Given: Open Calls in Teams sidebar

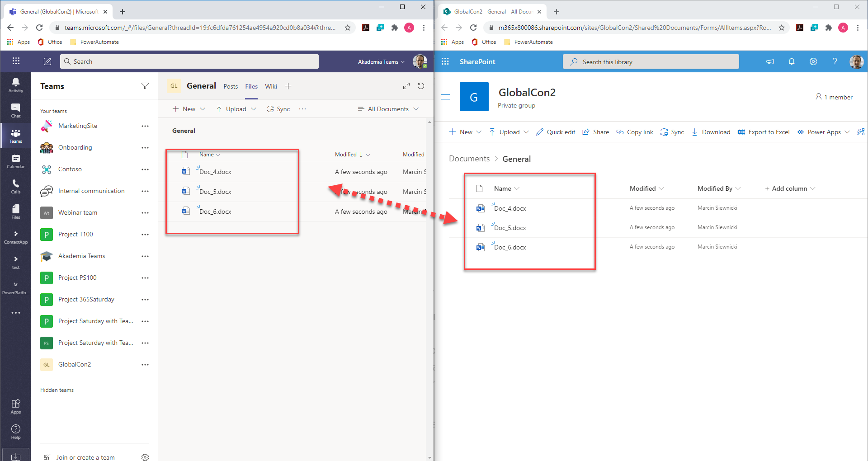Looking at the screenshot, I should [x=16, y=186].
